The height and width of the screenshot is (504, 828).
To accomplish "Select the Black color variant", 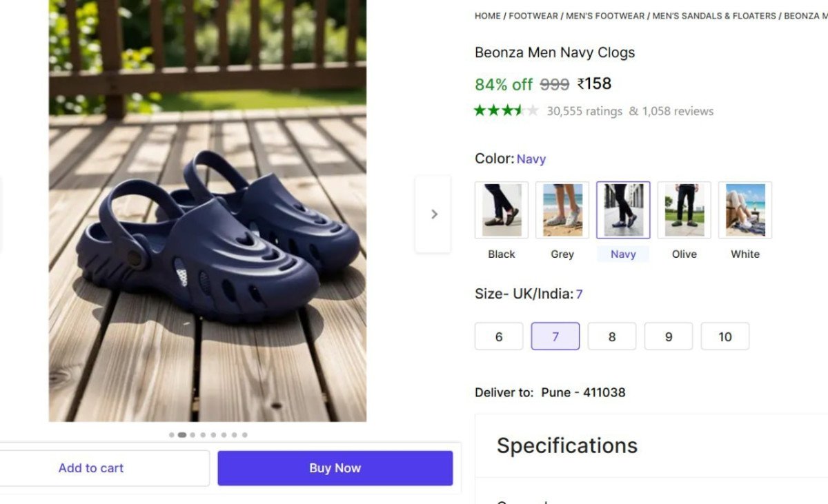I will tap(501, 209).
